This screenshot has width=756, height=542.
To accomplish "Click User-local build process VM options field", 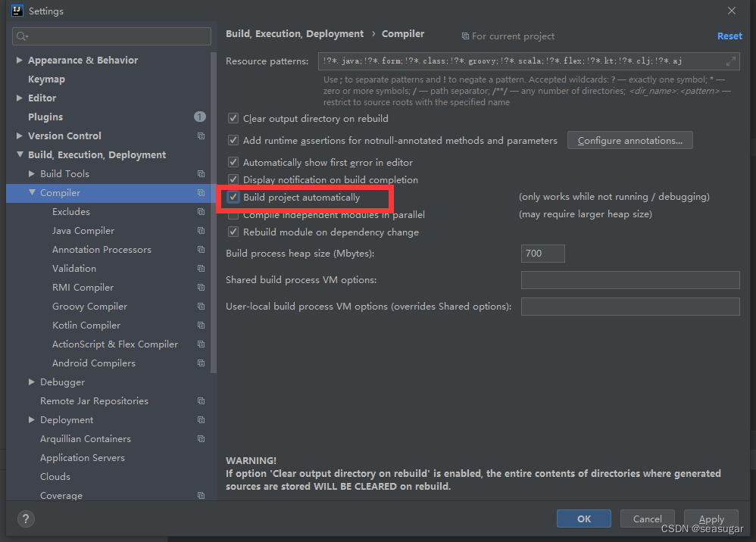I will (630, 307).
